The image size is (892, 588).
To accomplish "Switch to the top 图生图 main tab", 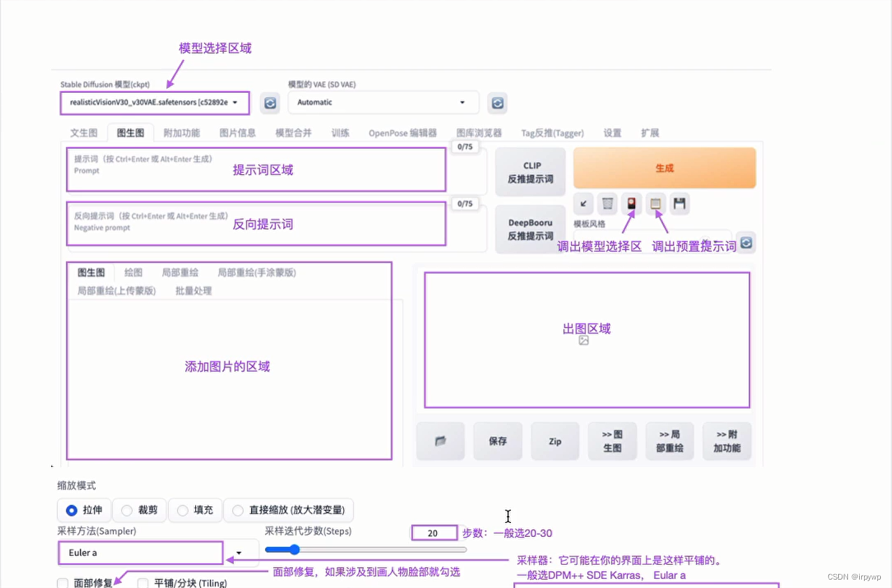I will pos(131,133).
